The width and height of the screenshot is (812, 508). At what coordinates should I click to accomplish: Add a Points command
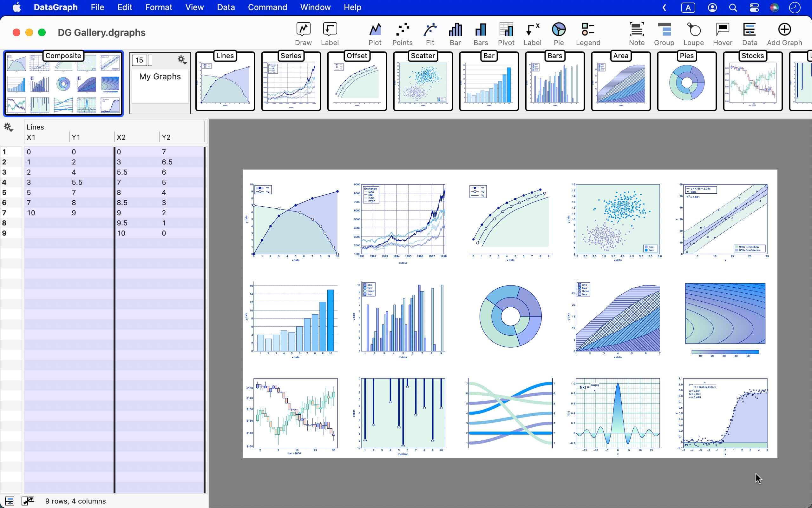point(402,34)
